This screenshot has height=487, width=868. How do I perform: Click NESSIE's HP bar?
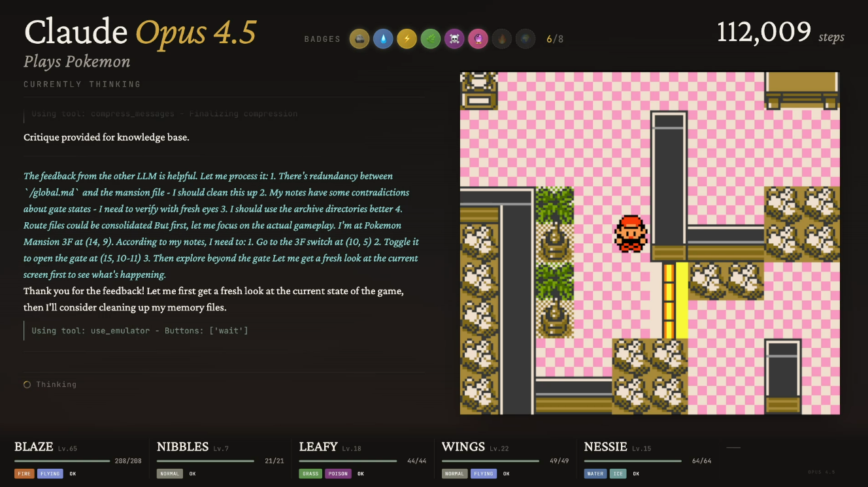[633, 462]
